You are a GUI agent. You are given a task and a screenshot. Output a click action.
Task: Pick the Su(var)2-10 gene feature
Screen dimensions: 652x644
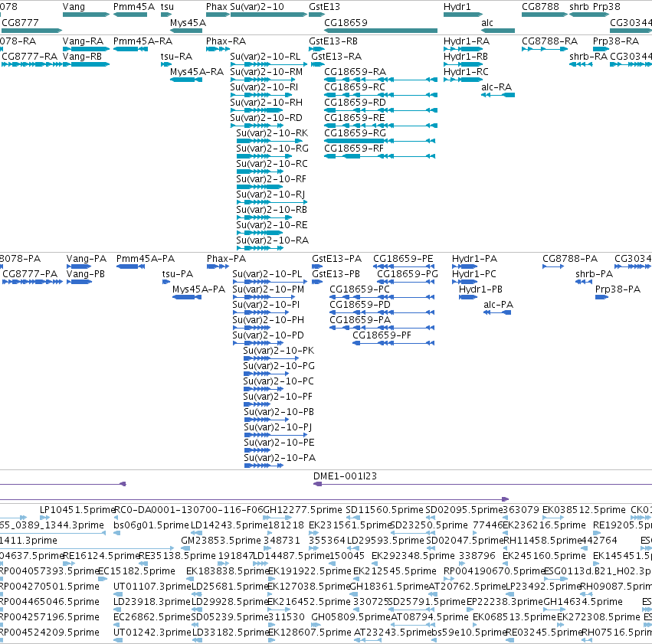[269, 15]
